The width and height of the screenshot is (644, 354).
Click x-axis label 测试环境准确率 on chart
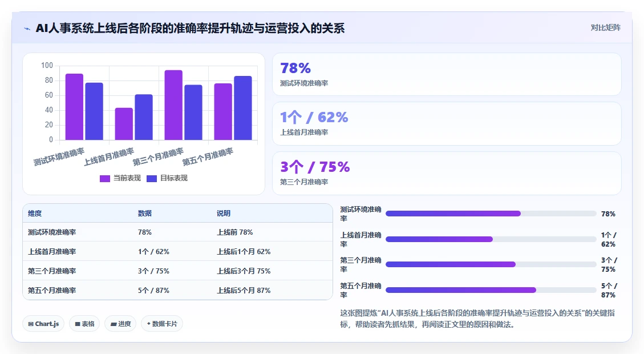pyautogui.click(x=59, y=156)
